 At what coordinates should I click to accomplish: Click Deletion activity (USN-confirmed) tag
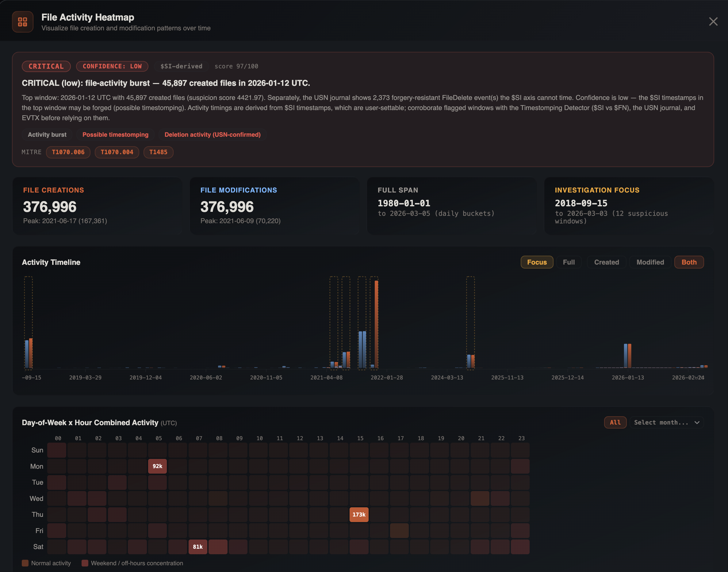click(213, 135)
